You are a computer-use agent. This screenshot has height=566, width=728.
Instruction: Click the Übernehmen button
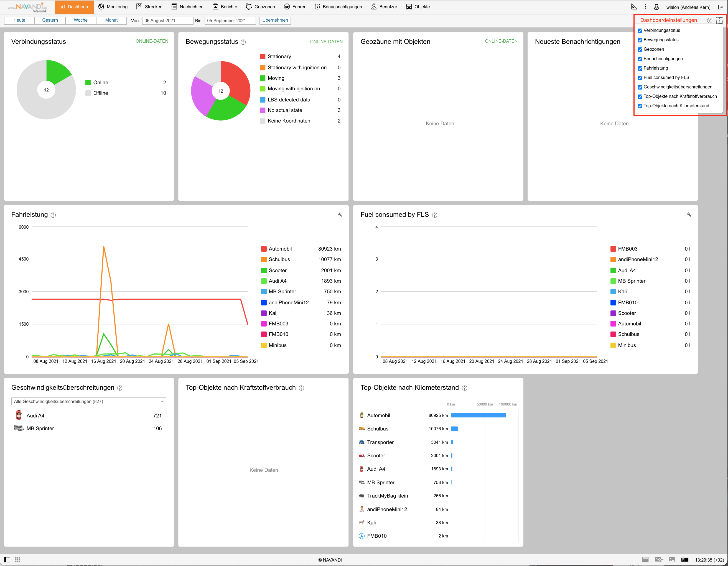coord(275,20)
